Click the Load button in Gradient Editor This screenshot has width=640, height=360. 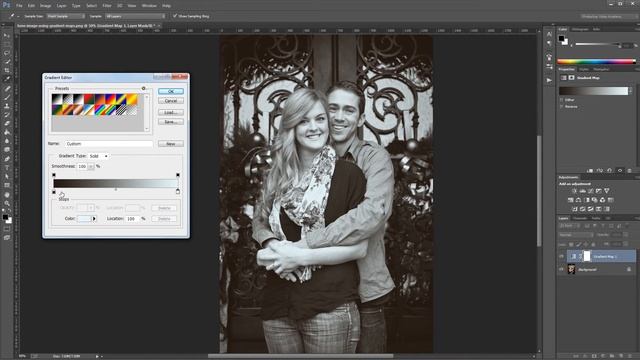[171, 112]
